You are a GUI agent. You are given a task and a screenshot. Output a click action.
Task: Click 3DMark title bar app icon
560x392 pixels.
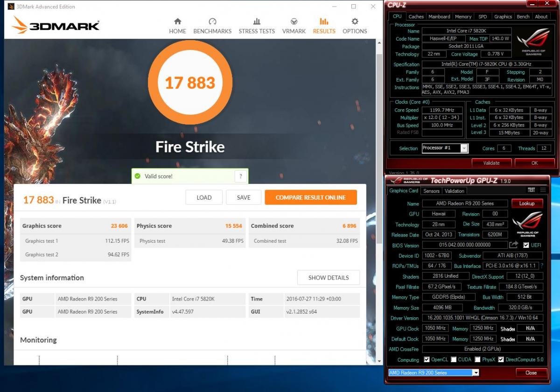click(x=10, y=7)
